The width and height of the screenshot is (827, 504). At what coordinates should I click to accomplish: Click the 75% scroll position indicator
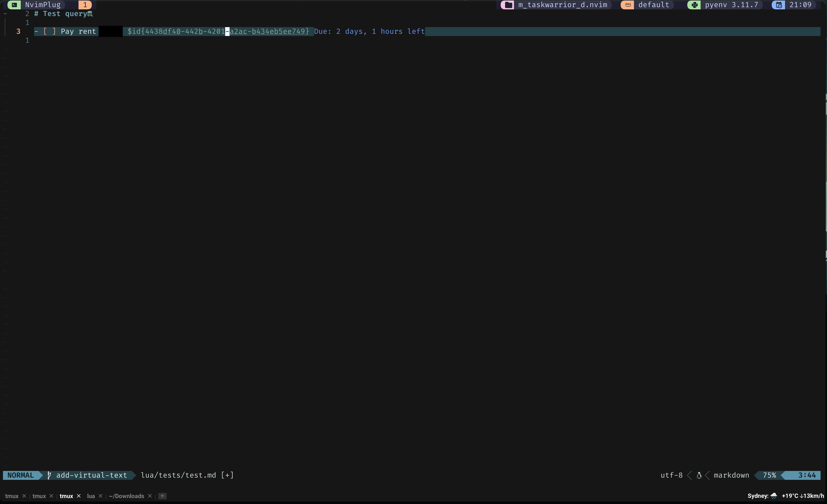coord(769,475)
